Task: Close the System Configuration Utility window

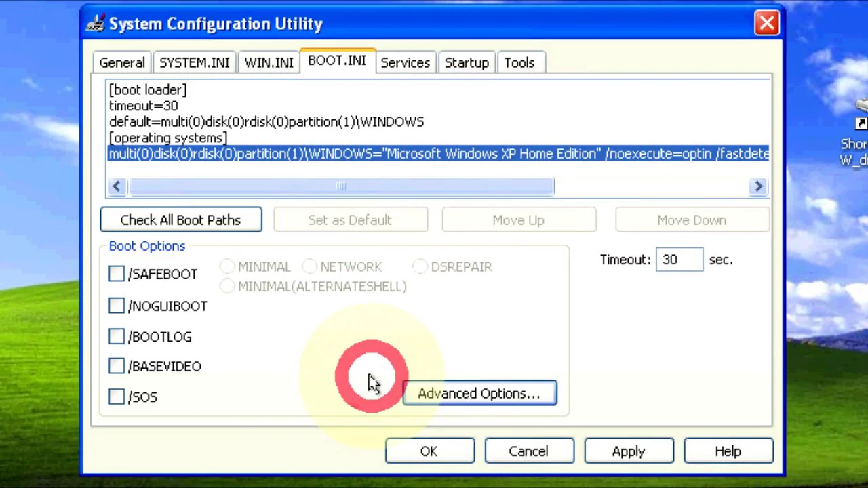Action: click(766, 24)
